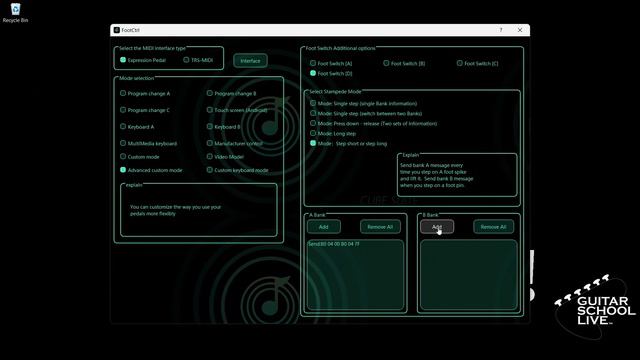
Task: Enable Advanced custom mode
Action: pos(151,170)
